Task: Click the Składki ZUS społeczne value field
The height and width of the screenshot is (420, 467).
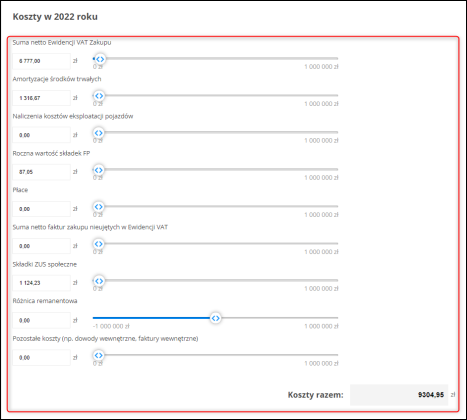Action: 42,283
